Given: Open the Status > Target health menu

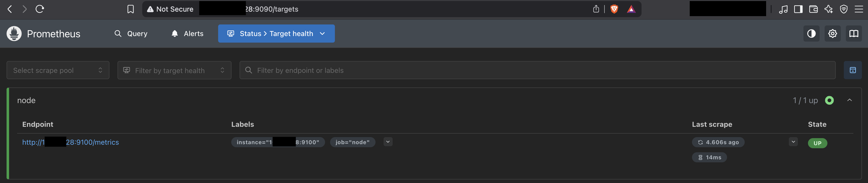Looking at the screenshot, I should pyautogui.click(x=276, y=33).
